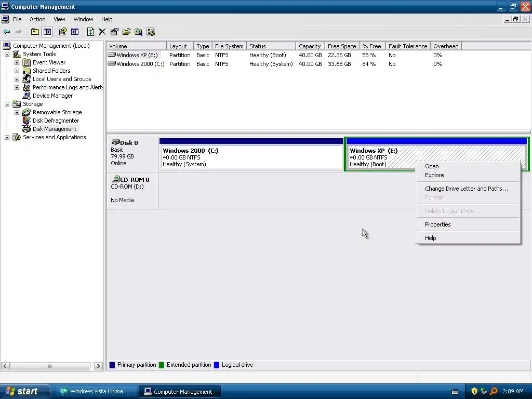Select Computer Management (Local) root item
532x399 pixels.
pyautogui.click(x=51, y=46)
